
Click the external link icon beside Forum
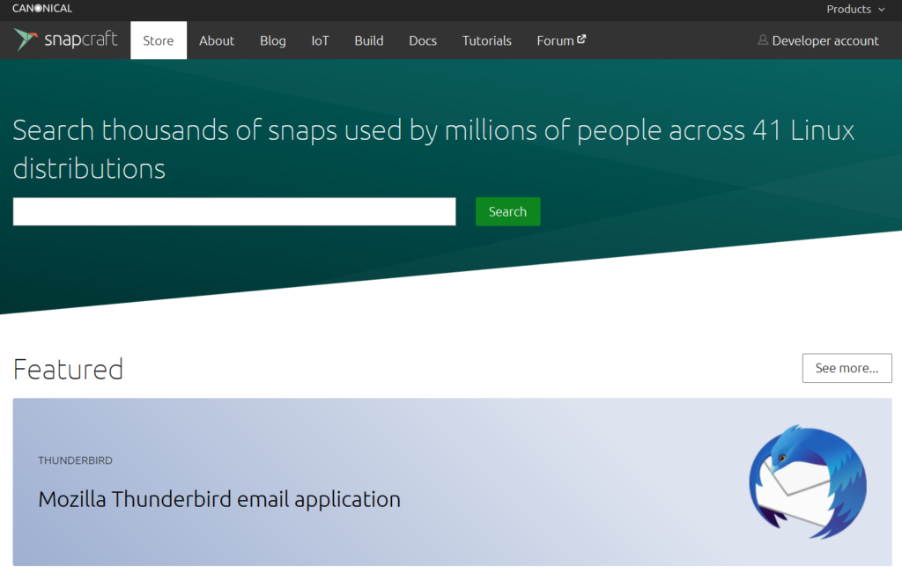[581, 40]
